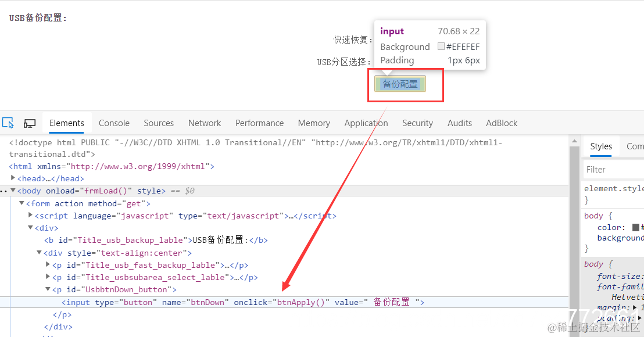Activate the inspect element picker icon

coord(8,123)
